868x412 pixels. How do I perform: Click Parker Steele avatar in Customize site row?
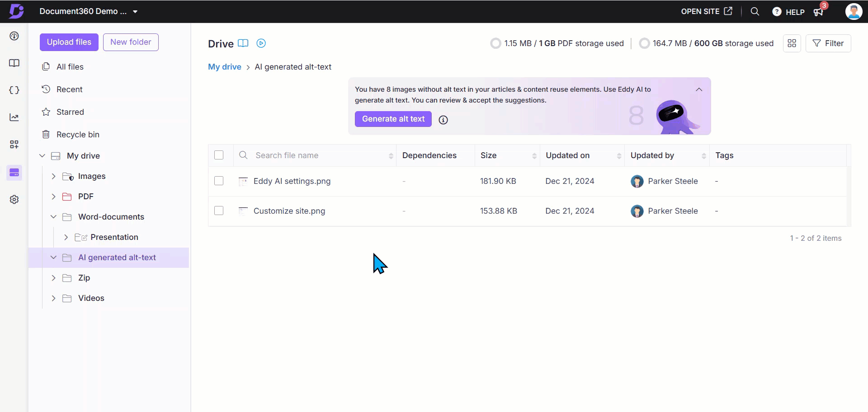coord(637,211)
